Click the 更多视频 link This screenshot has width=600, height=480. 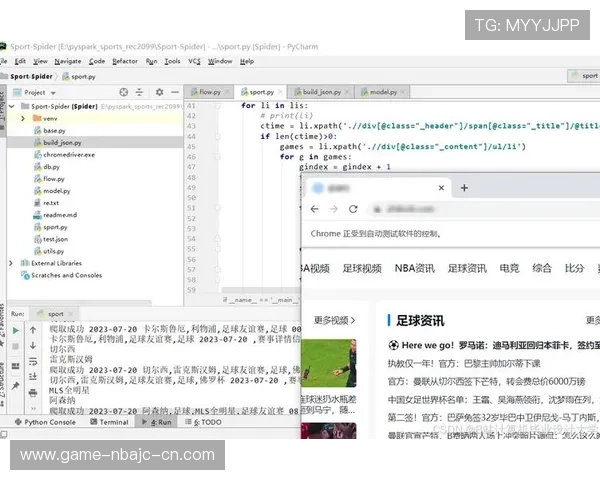(335, 320)
